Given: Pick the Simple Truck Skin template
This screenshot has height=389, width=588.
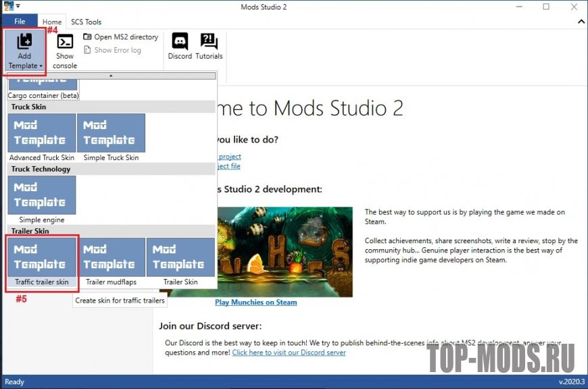Looking at the screenshot, I should 111,134.
